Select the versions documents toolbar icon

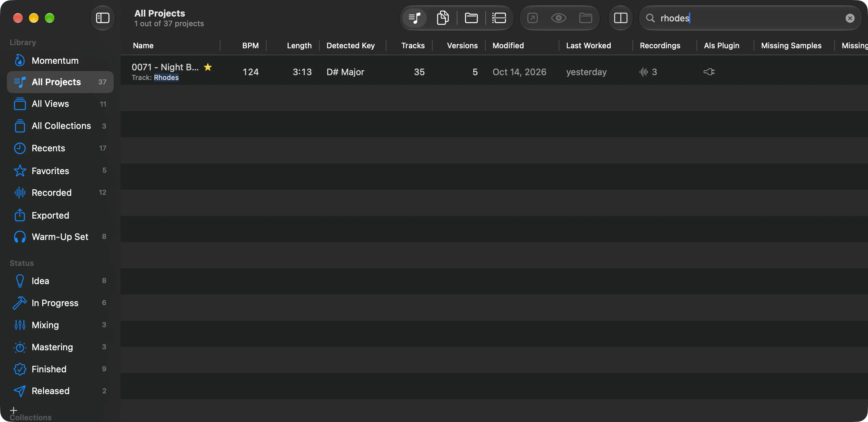(x=443, y=18)
